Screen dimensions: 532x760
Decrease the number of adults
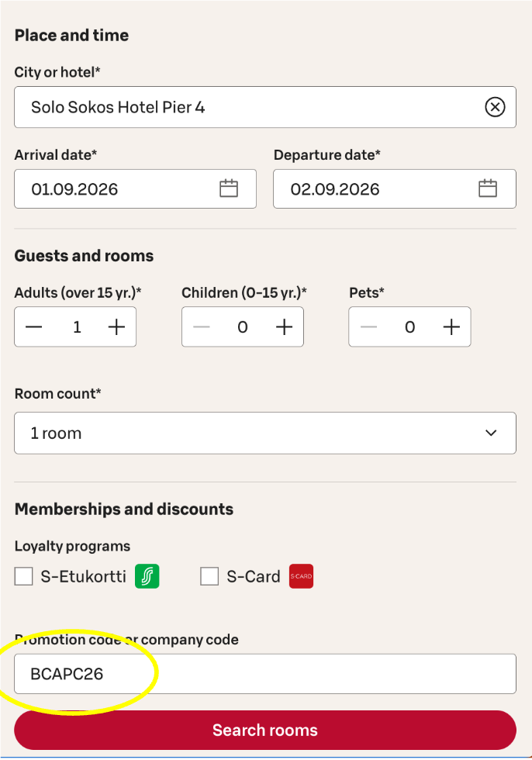[x=34, y=327]
